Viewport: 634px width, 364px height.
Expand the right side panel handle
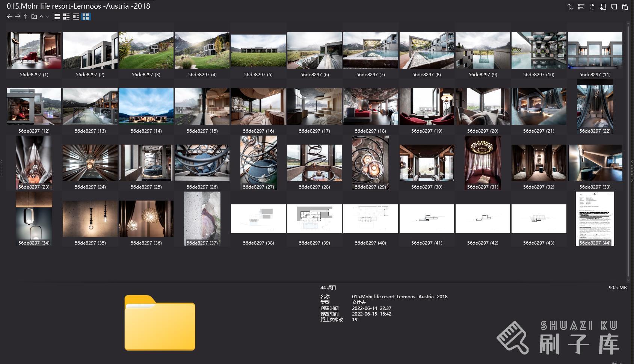click(632, 167)
